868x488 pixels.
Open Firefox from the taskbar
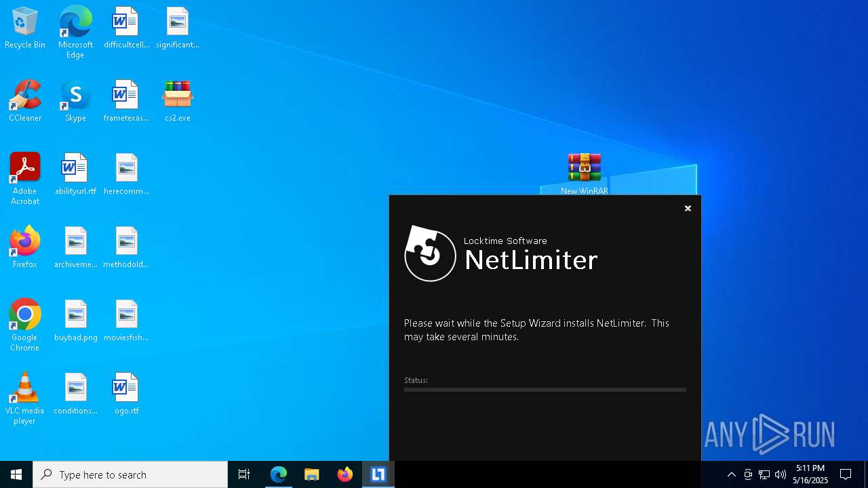coord(345,474)
